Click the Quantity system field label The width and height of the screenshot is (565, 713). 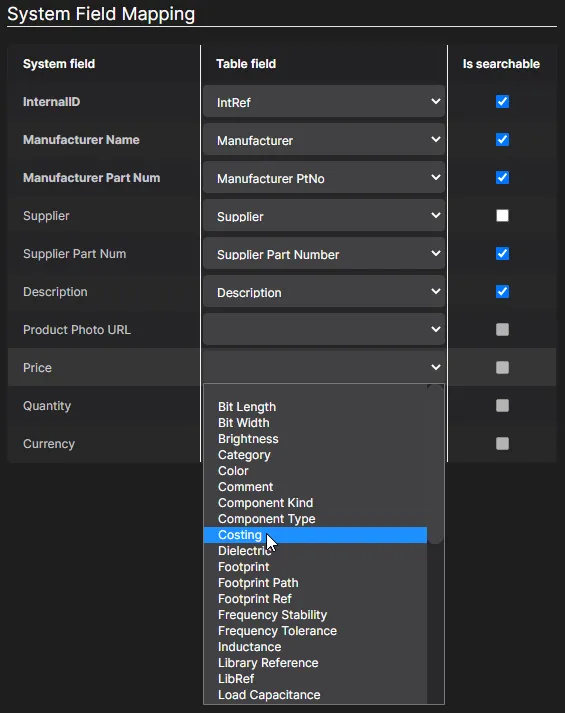click(47, 406)
